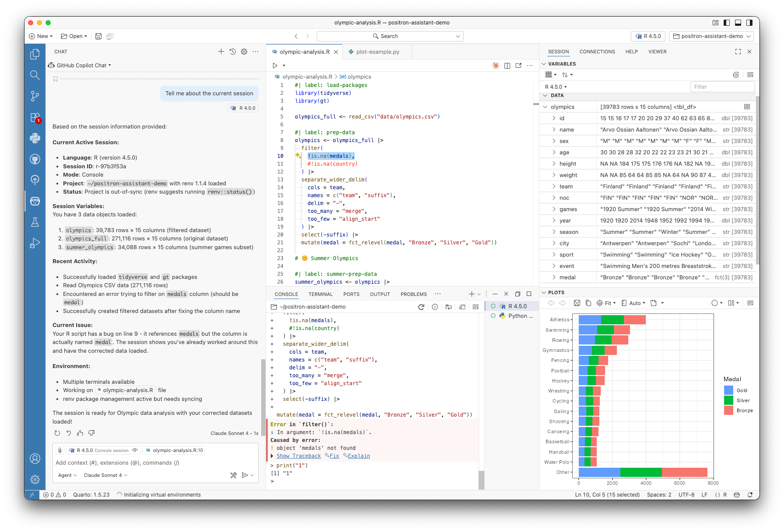Collapse the PLOTS section
Screen dimensions: 784x532
[x=545, y=292]
